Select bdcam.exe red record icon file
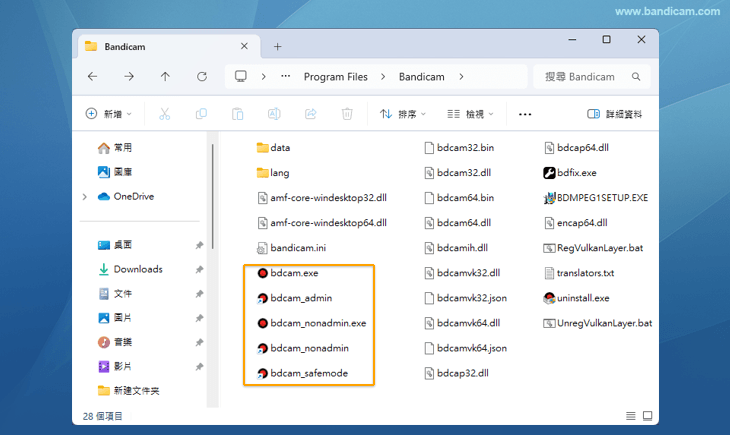The height and width of the screenshot is (435, 730). 288,273
